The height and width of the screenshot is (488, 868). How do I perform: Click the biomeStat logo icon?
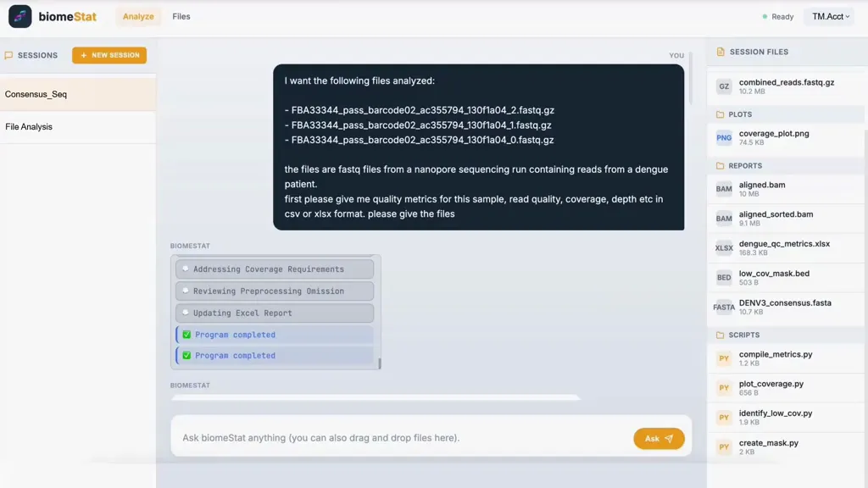(x=19, y=16)
